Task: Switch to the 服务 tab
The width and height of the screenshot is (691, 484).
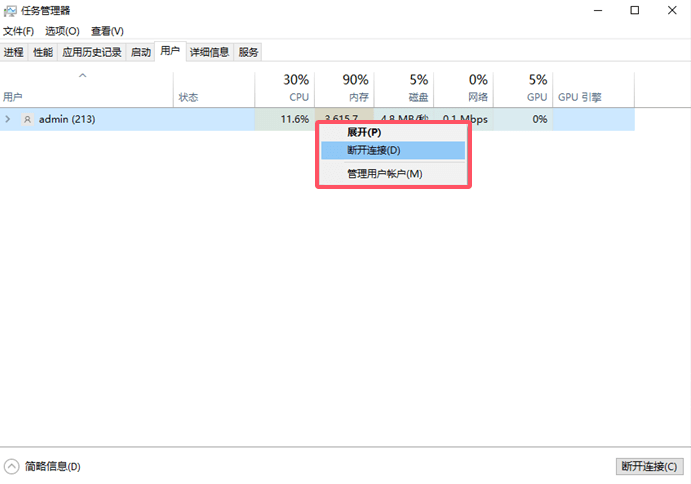Action: [x=248, y=52]
